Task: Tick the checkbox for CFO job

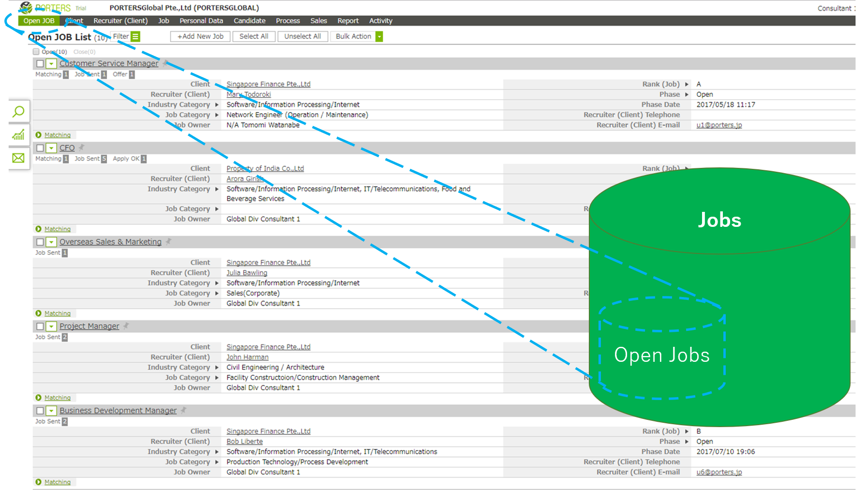Action: coord(40,148)
